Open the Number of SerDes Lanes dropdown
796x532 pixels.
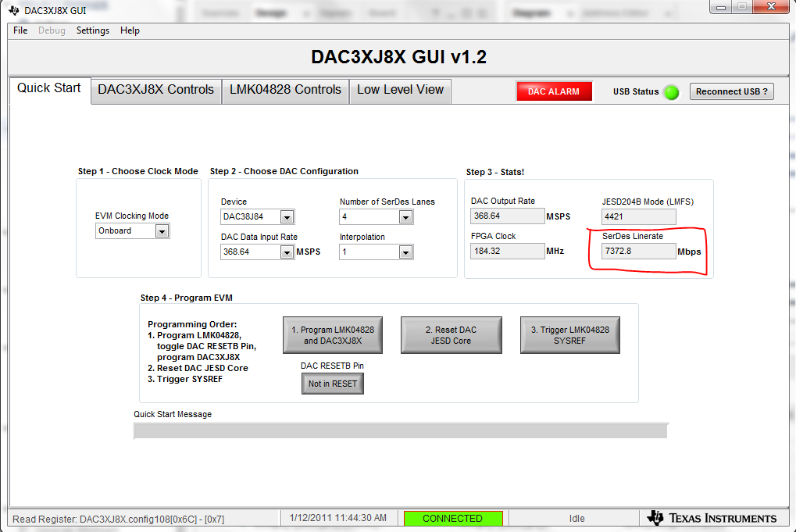(377, 216)
